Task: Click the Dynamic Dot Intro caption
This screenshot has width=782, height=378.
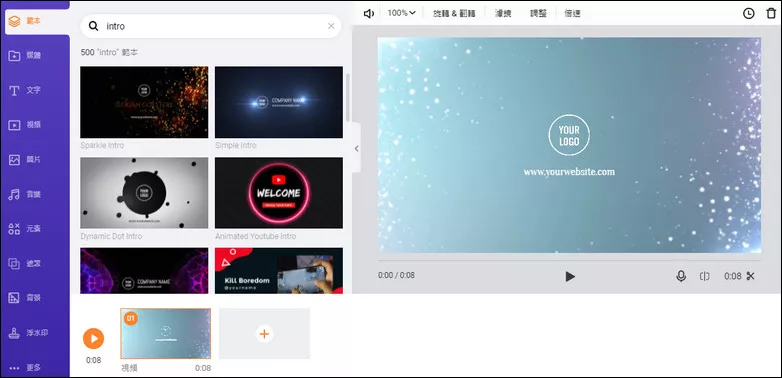Action: [x=111, y=236]
